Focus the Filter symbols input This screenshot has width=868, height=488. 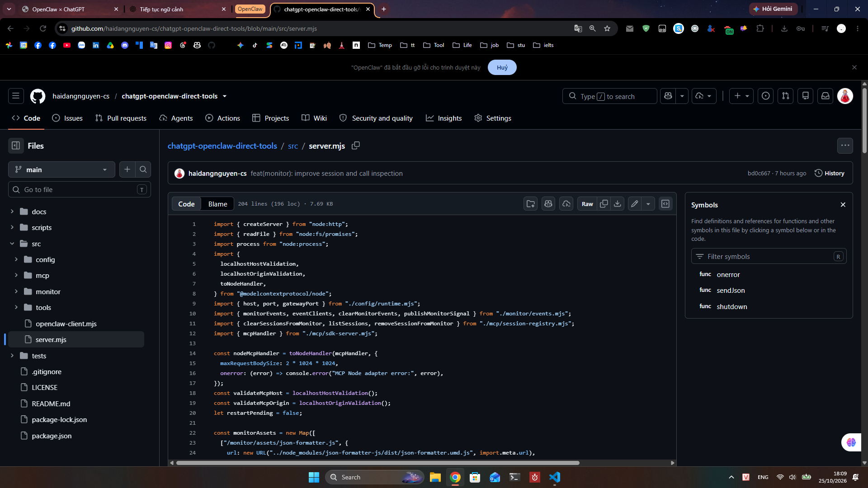(769, 256)
